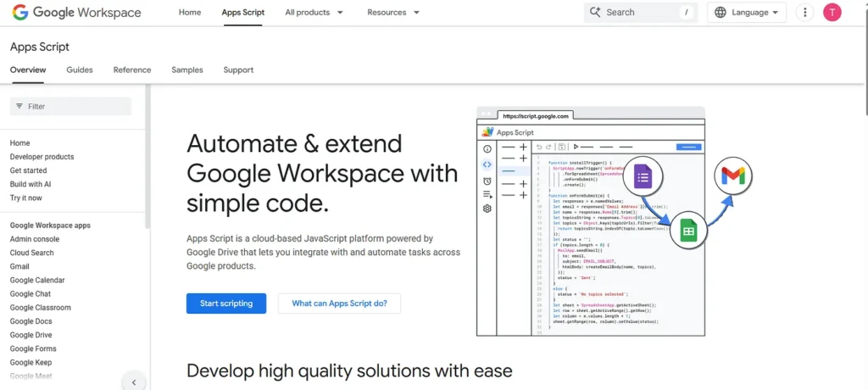Screen dimensions: 868x390
Task: Click the filter icon in sidebar
Action: [19, 106]
